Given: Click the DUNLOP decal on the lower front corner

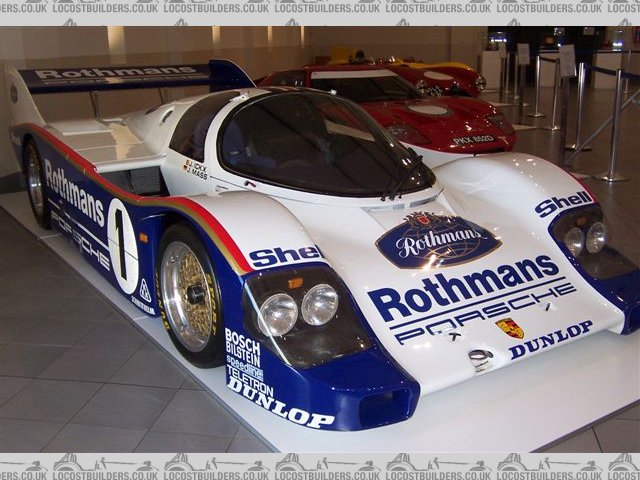Looking at the screenshot, I should (280, 406).
